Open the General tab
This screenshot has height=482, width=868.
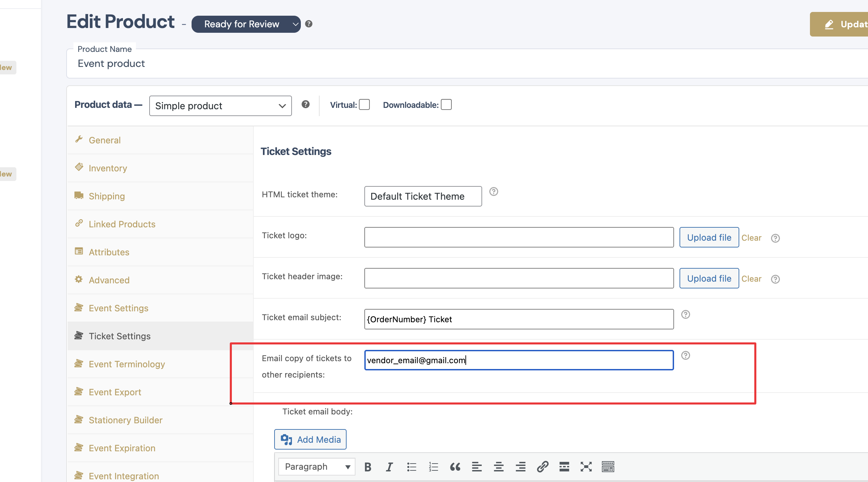point(160,140)
